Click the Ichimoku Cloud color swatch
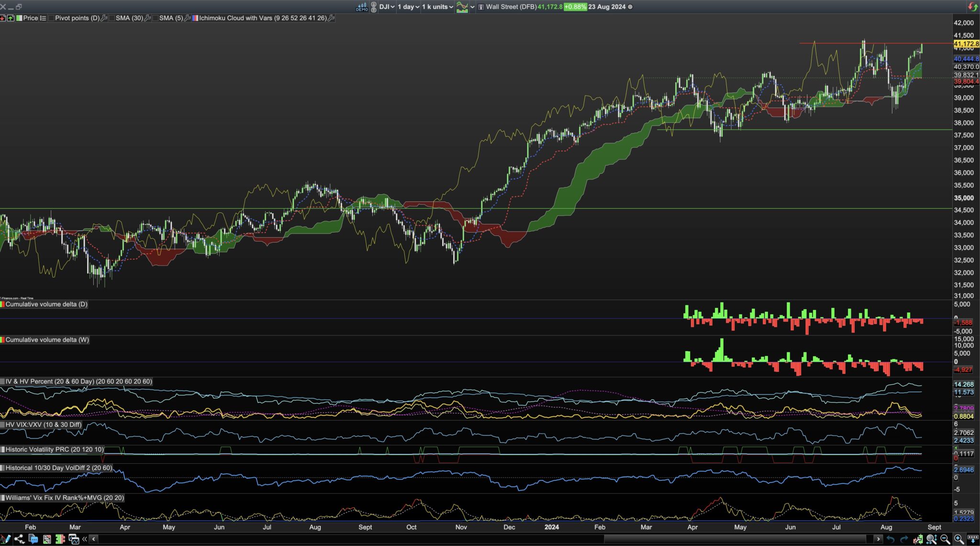 195,18
